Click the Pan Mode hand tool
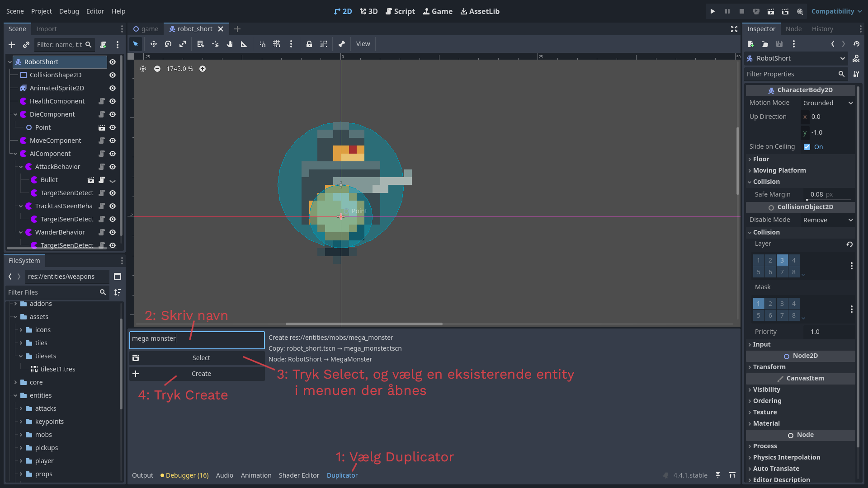 pos(230,44)
